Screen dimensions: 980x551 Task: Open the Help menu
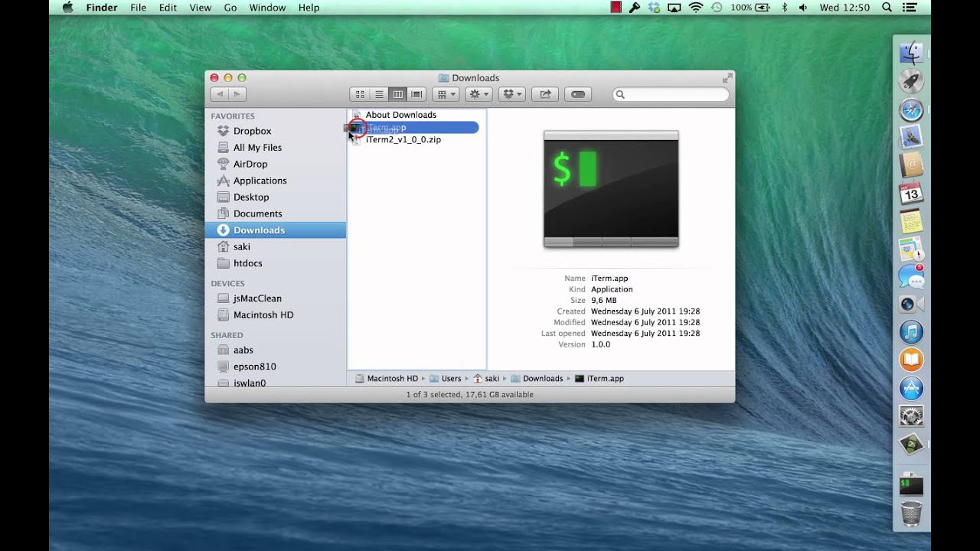(309, 8)
